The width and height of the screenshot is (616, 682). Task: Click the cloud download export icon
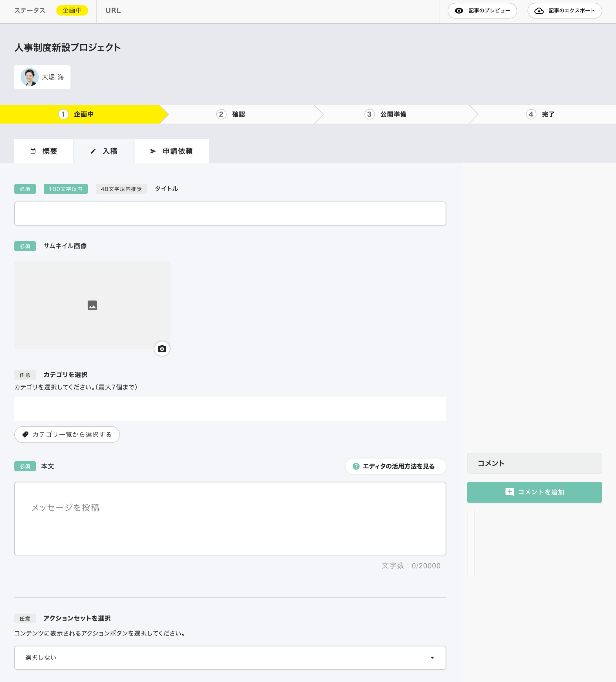click(x=539, y=11)
